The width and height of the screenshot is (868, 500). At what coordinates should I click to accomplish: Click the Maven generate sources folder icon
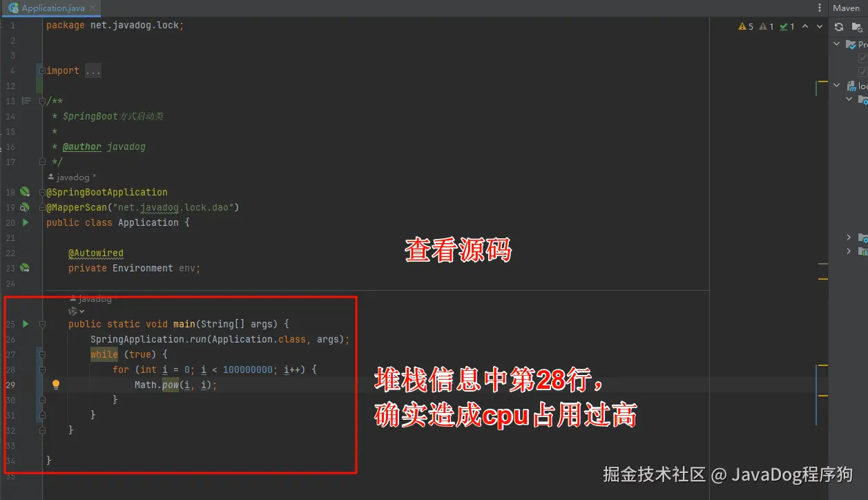coord(857,27)
